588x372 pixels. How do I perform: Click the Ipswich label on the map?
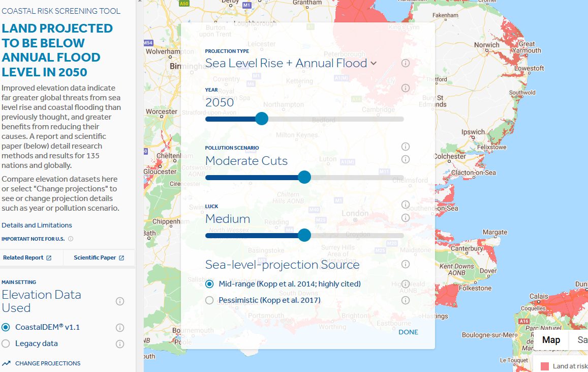473,132
